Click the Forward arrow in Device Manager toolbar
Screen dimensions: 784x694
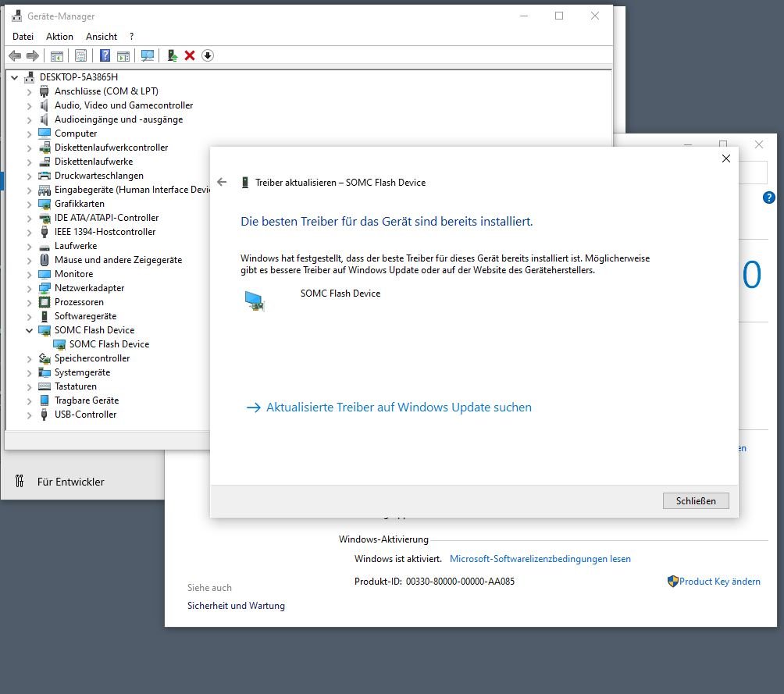click(x=33, y=55)
